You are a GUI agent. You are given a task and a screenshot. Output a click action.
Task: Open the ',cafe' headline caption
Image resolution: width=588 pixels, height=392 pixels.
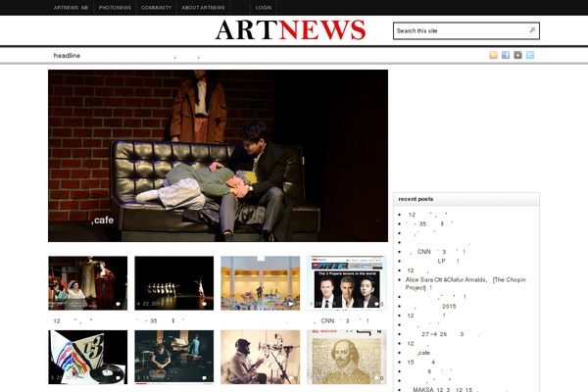pyautogui.click(x=102, y=220)
